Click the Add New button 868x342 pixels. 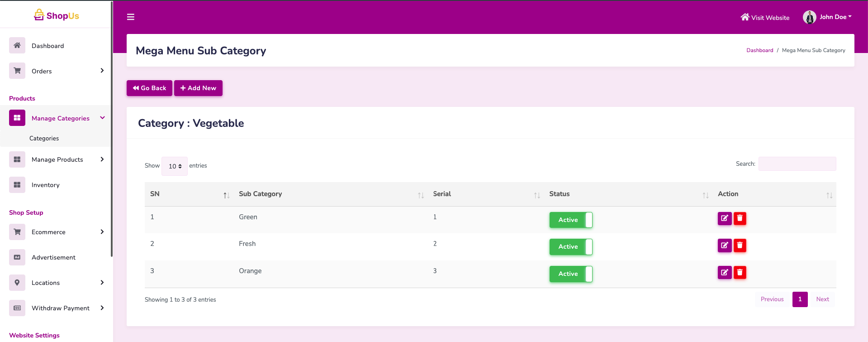[198, 88]
